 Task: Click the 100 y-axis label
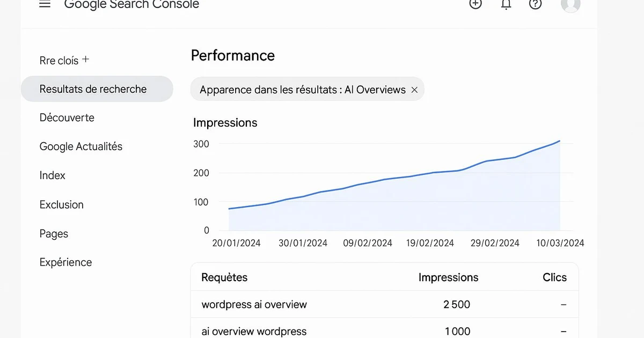pos(201,202)
